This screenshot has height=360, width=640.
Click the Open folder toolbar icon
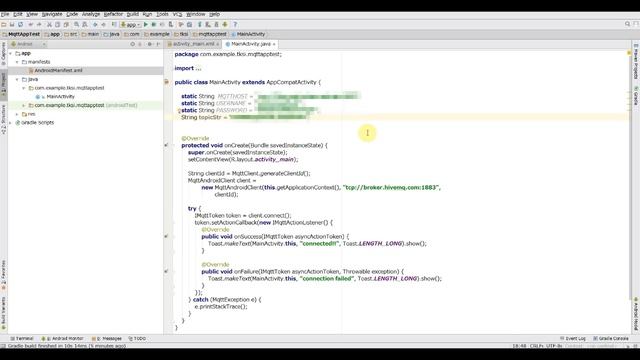[4, 24]
